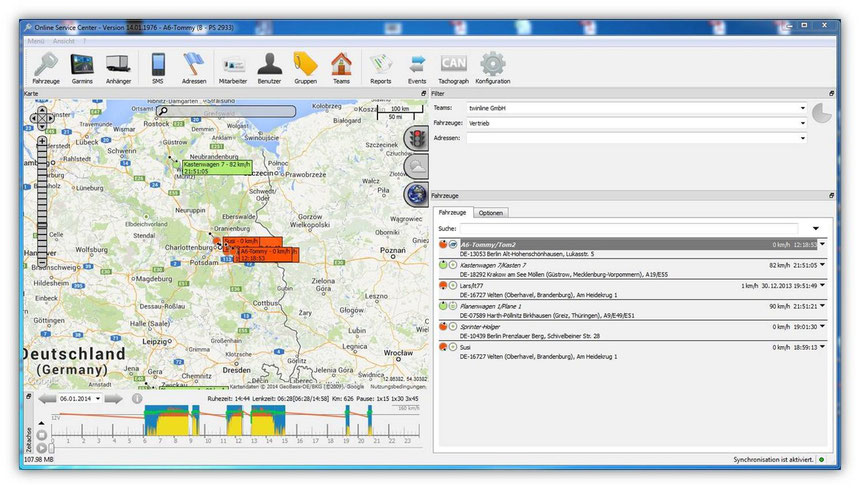Collapse timeline with the small up arrow
The height and width of the screenshot is (489, 860).
pyautogui.click(x=41, y=423)
